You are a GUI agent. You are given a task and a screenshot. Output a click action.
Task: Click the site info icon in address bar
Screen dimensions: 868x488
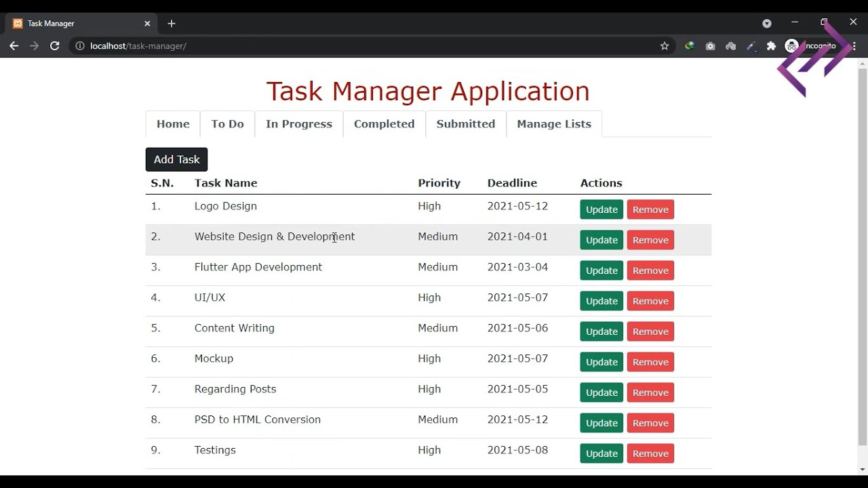click(80, 46)
